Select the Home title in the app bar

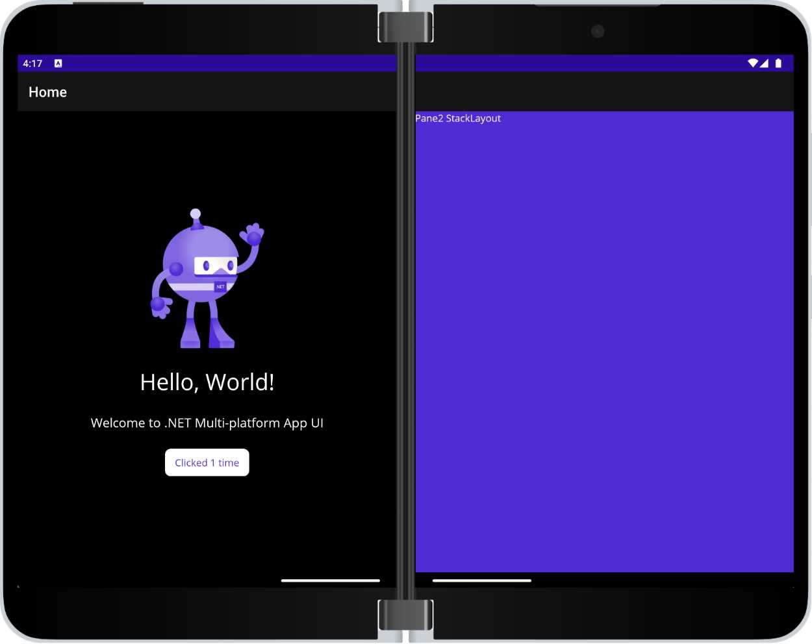coord(47,92)
